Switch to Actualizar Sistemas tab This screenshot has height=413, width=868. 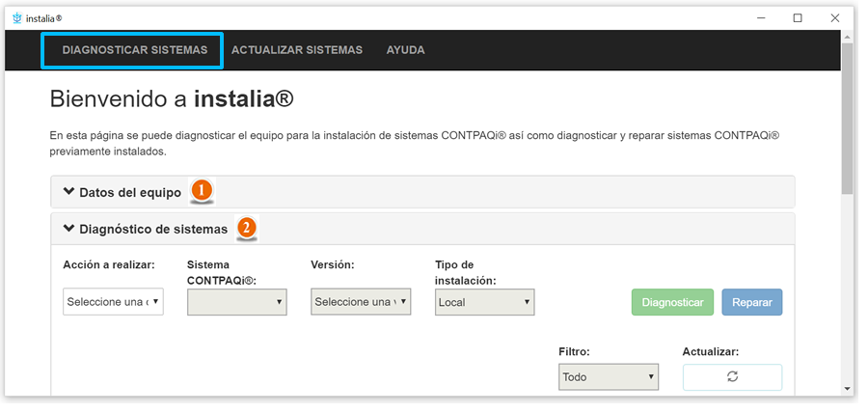297,50
